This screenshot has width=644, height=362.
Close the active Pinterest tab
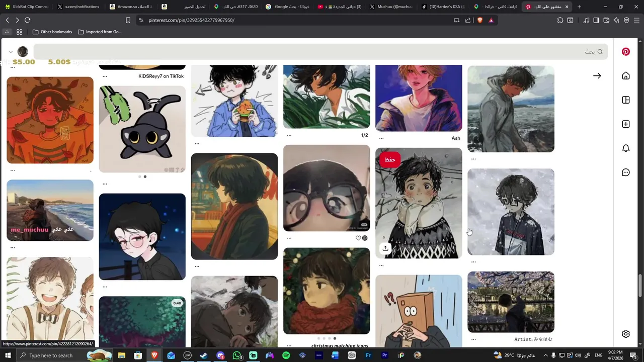tap(567, 7)
